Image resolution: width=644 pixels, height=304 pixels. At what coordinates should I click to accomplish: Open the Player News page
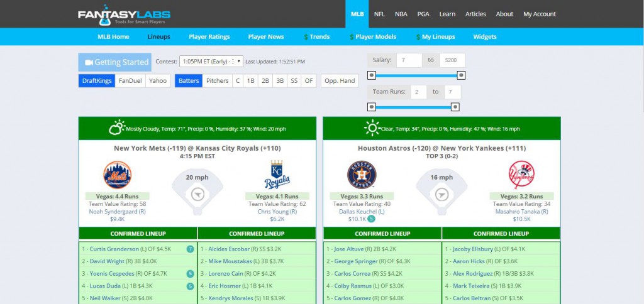point(266,37)
